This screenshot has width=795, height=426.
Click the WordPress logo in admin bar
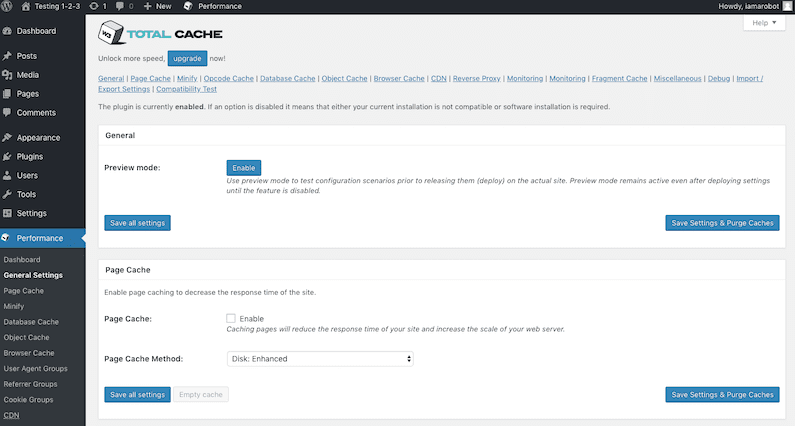coord(7,6)
